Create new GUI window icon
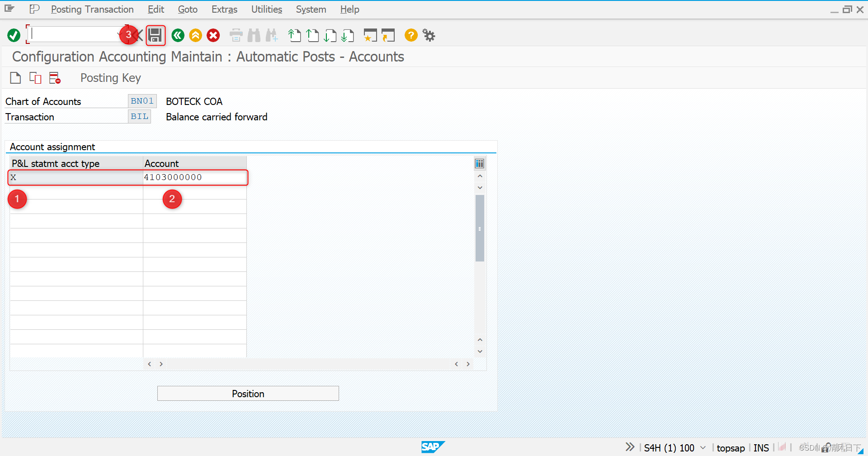The height and width of the screenshot is (456, 868). pyautogui.click(x=370, y=35)
